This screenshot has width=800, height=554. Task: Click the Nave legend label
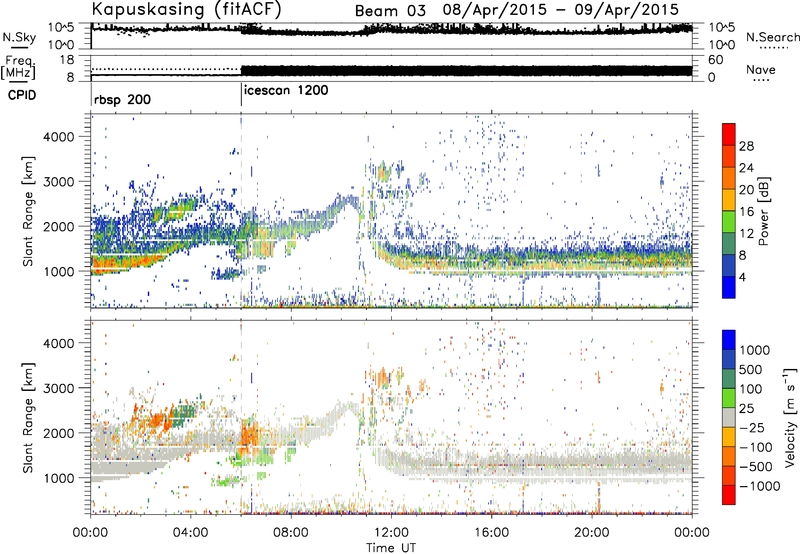[760, 69]
